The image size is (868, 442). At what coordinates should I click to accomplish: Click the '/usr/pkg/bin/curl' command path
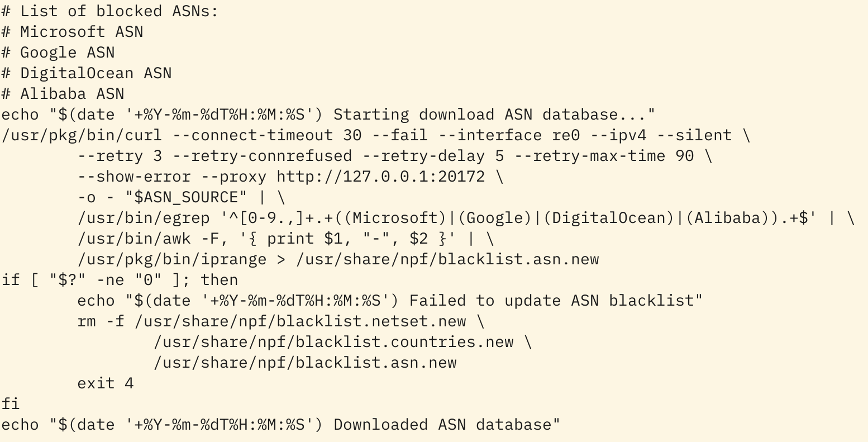[x=82, y=135]
